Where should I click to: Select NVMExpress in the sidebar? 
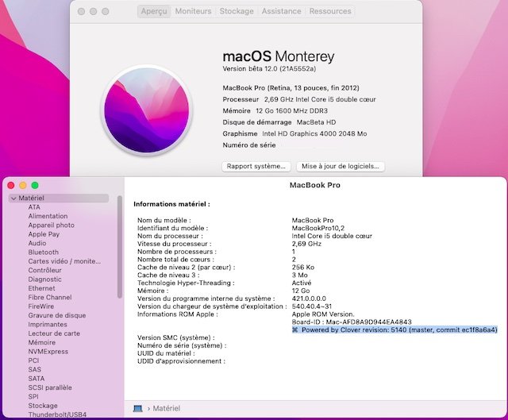[x=48, y=352]
